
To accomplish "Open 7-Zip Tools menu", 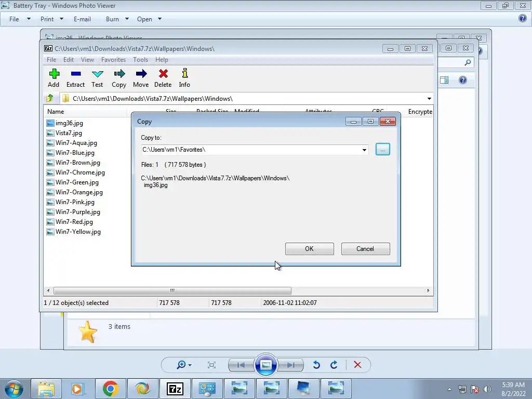I will (x=140, y=60).
